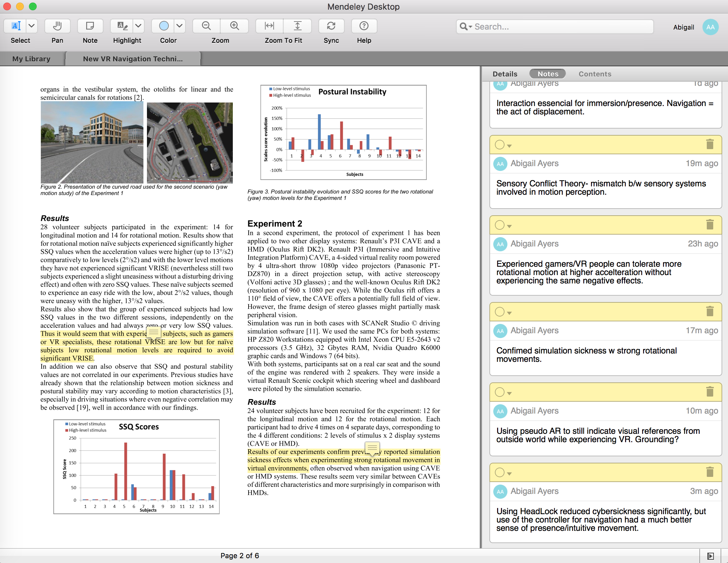Open the Interaction essencial for immersion note text
The width and height of the screenshot is (728, 563).
click(605, 107)
